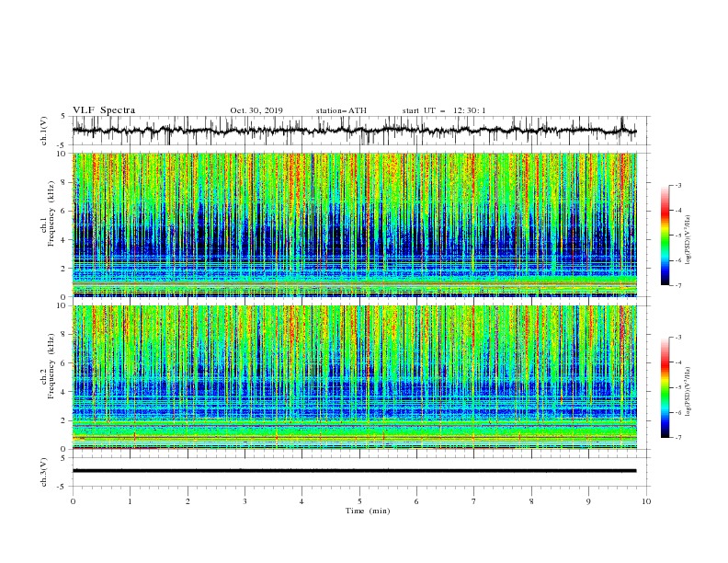Click the time axis tick label "2"

click(x=188, y=501)
